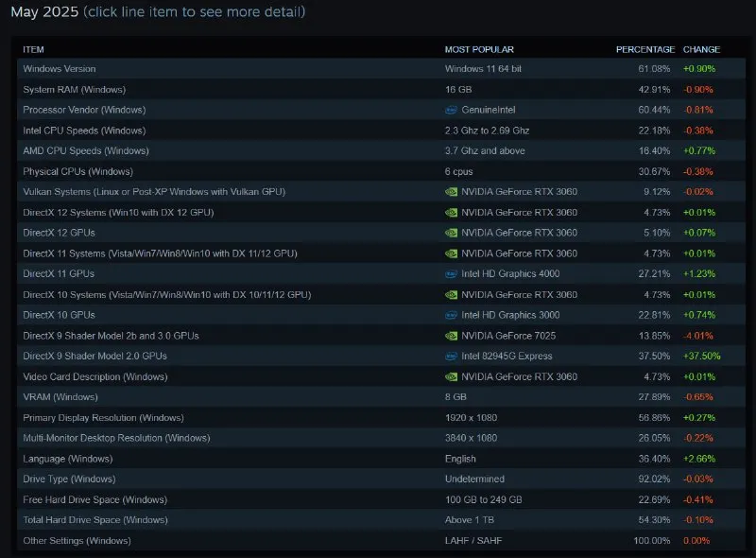Image resolution: width=756 pixels, height=558 pixels.
Task: Click the 'Windows 11 64 bit' value
Action: point(483,68)
